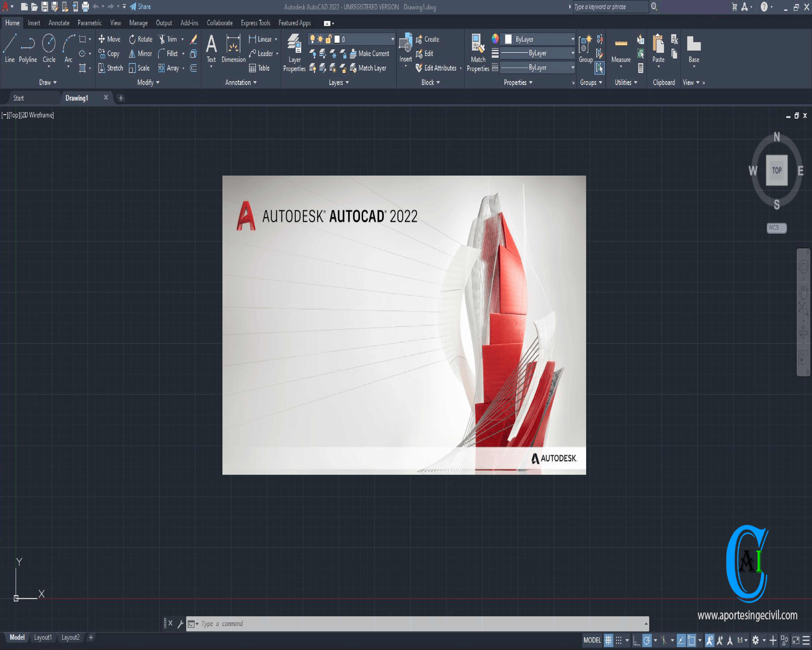Click the Mirror tool icon
This screenshot has height=650, width=812.
132,54
